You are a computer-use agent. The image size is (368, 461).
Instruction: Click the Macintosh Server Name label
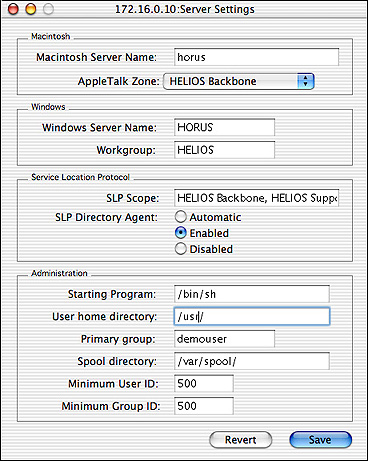(96, 57)
